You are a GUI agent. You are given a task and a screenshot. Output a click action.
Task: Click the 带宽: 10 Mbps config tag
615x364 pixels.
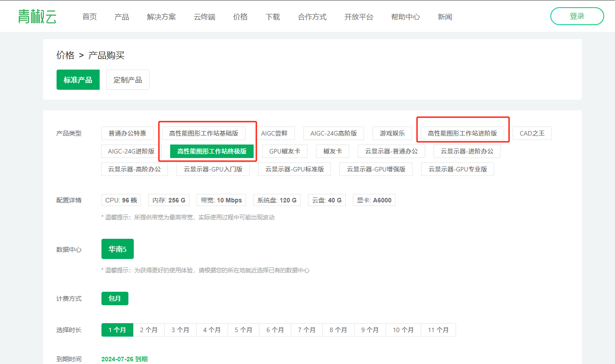[x=221, y=200]
